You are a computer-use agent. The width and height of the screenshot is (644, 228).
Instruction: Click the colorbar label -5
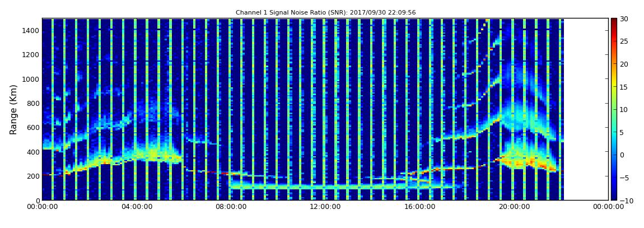coord(624,178)
